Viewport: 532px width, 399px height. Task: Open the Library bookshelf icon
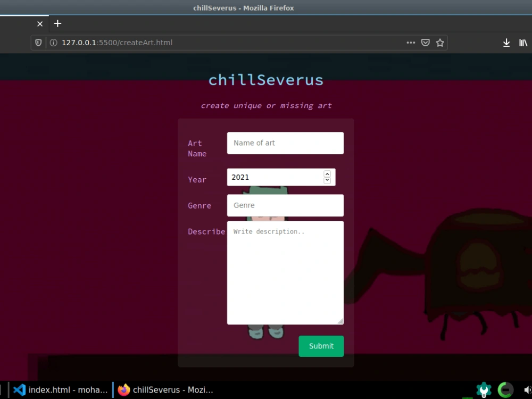523,43
